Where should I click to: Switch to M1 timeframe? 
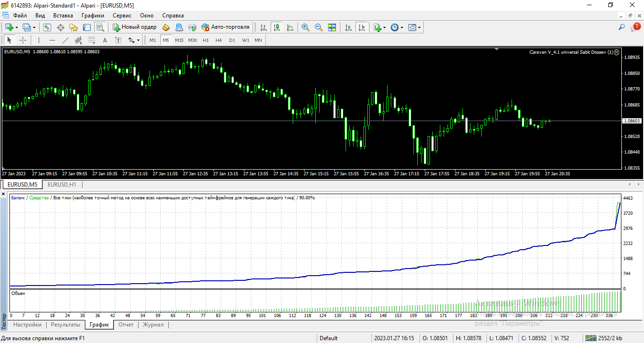click(153, 40)
